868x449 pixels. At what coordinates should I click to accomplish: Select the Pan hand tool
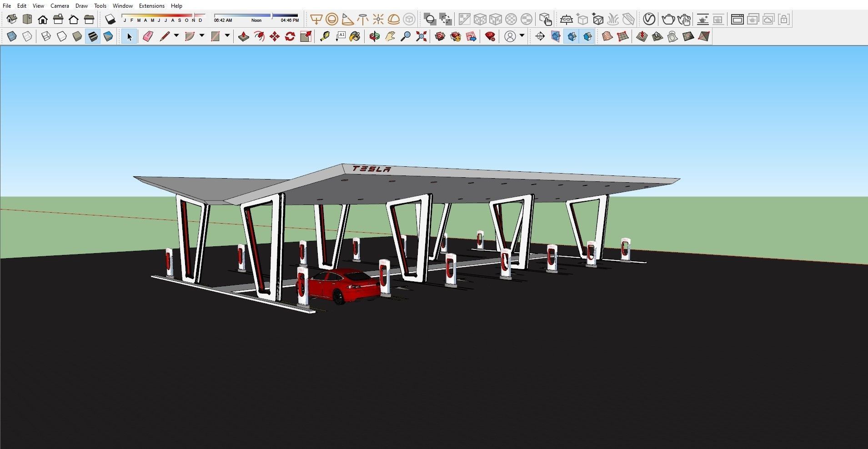[x=390, y=36]
